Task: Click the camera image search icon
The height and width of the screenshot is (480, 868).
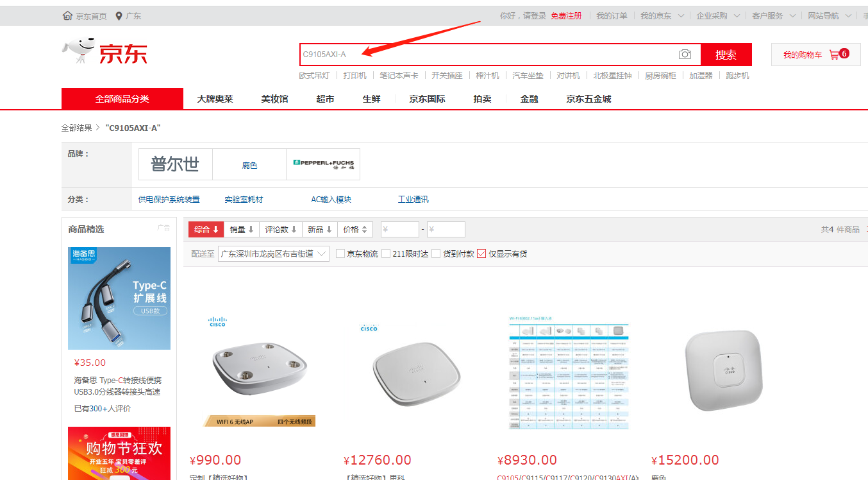Action: (685, 55)
